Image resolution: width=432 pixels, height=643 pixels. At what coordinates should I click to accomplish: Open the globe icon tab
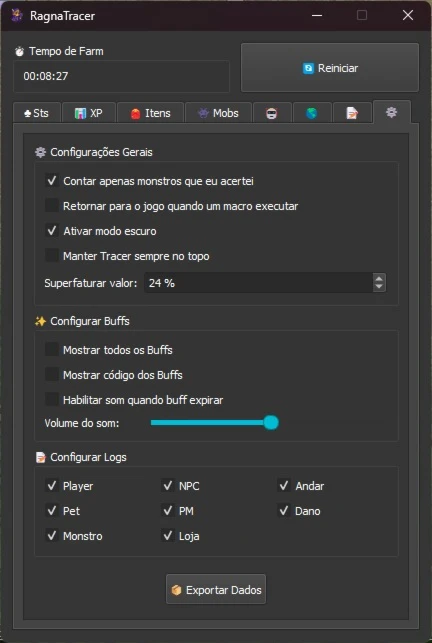[x=312, y=113]
